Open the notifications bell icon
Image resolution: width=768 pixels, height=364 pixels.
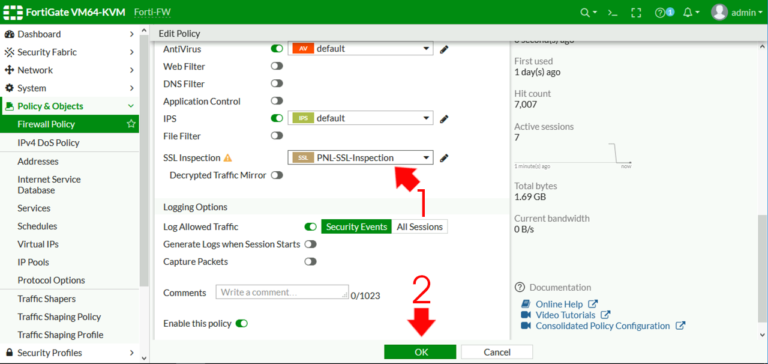coord(689,13)
